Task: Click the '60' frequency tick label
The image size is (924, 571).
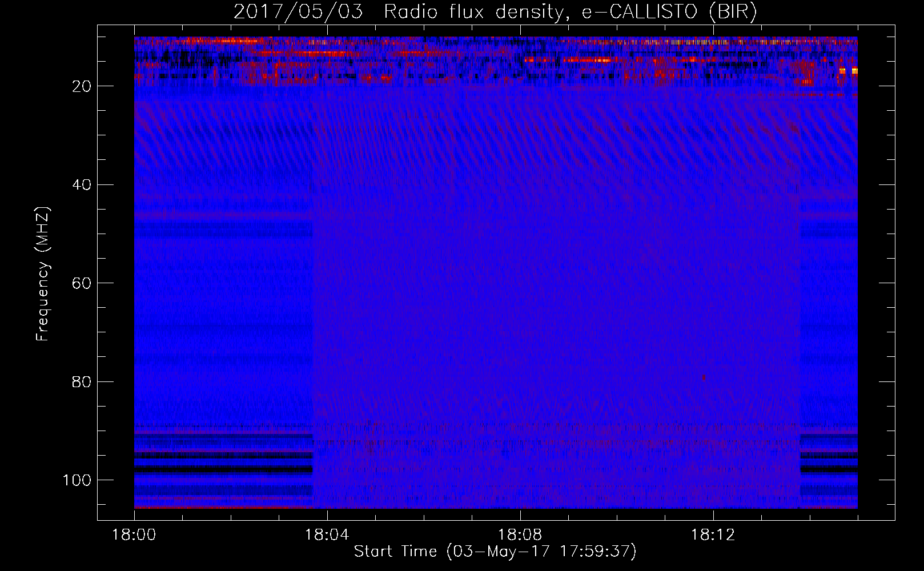Action: 82,283
